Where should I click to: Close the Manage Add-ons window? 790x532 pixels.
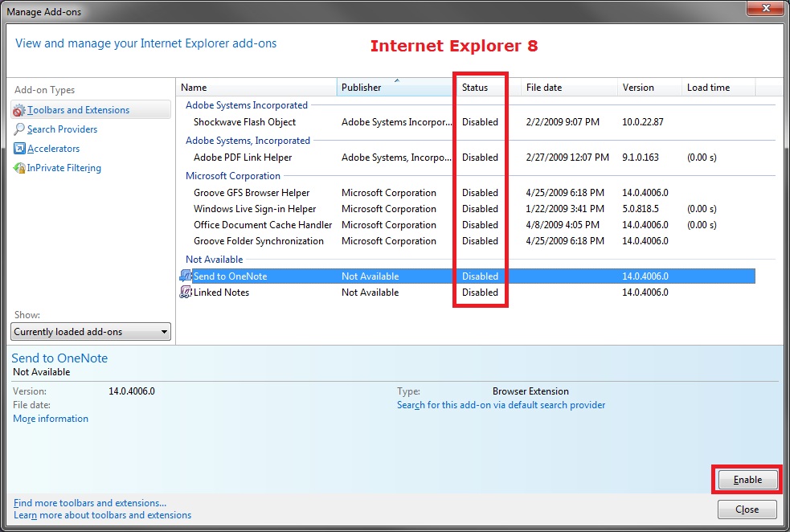click(x=765, y=8)
